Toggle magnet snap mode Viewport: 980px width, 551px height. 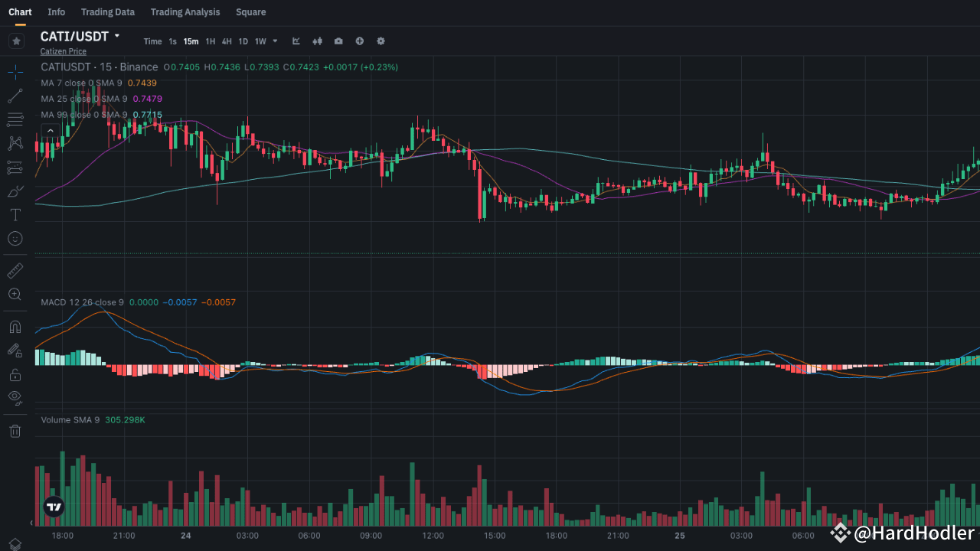point(15,327)
